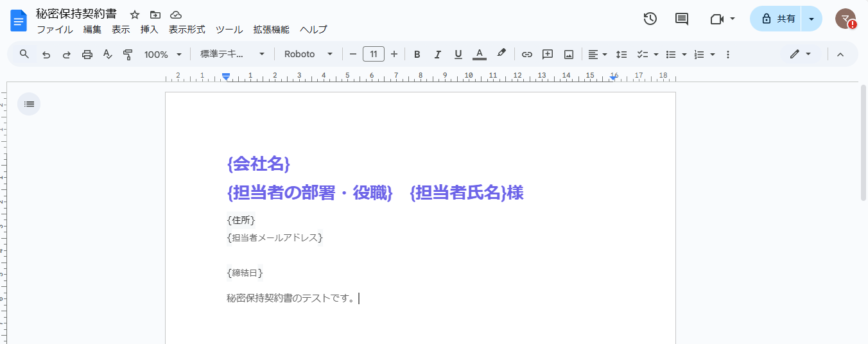Click the 共有 share button
The width and height of the screenshot is (868, 344).
click(x=776, y=19)
